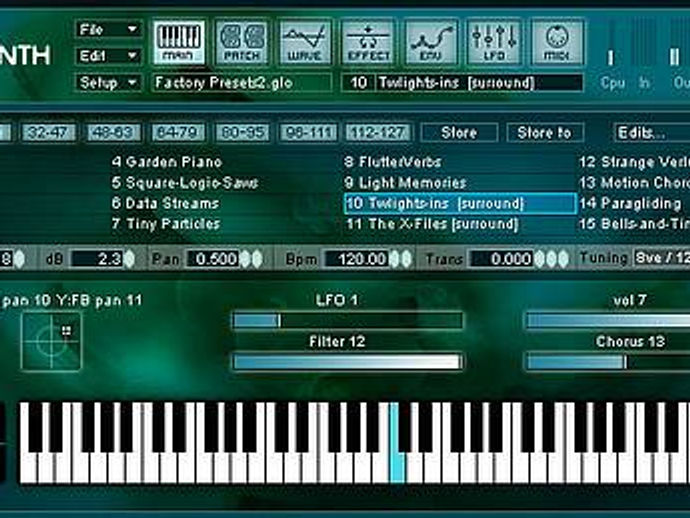
Task: Click the Pan value field 0.500
Action: (213, 259)
